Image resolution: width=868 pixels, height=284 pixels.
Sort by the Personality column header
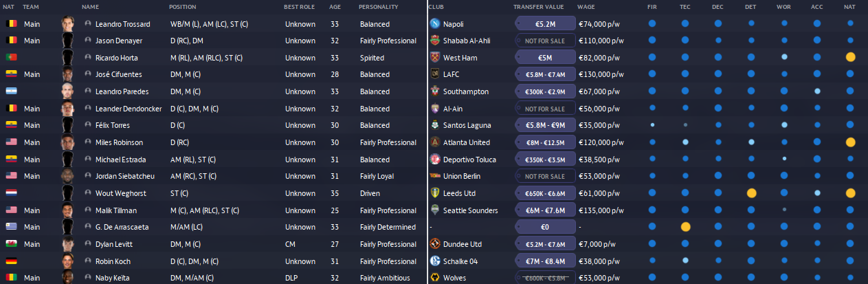tap(378, 7)
